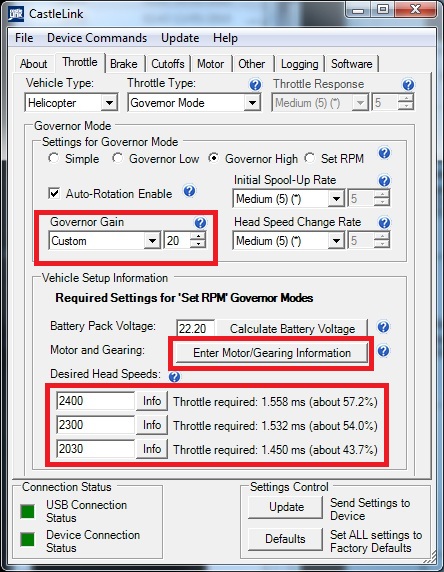Click Update to send settings to device
444x572 pixels.
pos(286,507)
